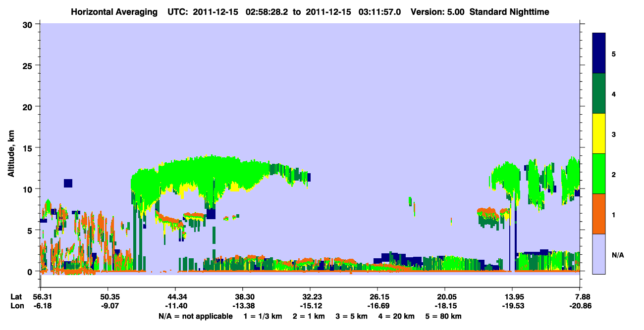Click the "Lon" row label

coord(17,306)
